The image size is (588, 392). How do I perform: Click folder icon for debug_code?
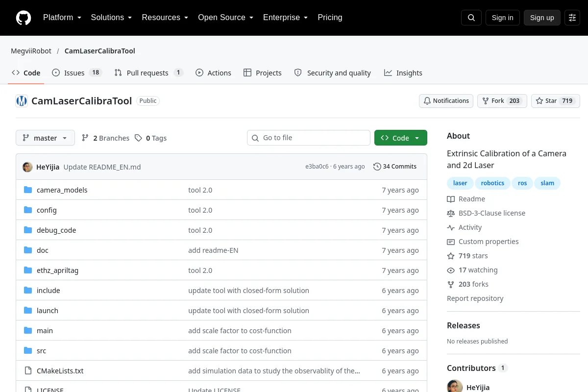[x=28, y=230]
